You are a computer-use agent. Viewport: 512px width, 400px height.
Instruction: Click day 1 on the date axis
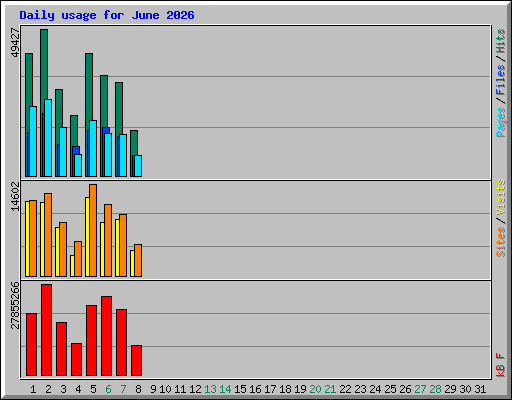[x=33, y=389]
